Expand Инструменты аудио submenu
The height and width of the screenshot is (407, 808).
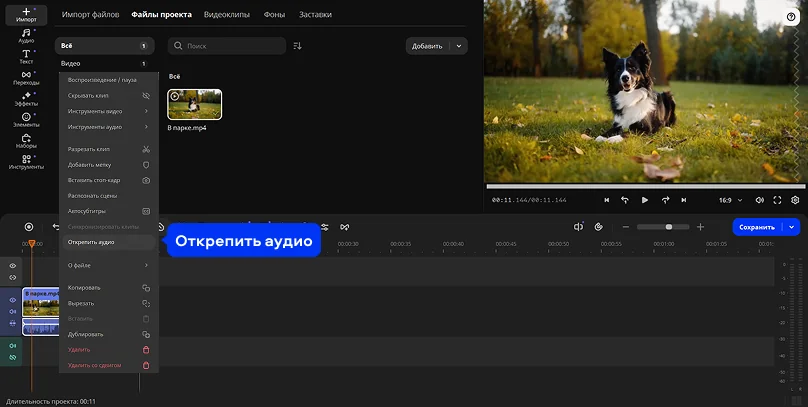point(108,127)
